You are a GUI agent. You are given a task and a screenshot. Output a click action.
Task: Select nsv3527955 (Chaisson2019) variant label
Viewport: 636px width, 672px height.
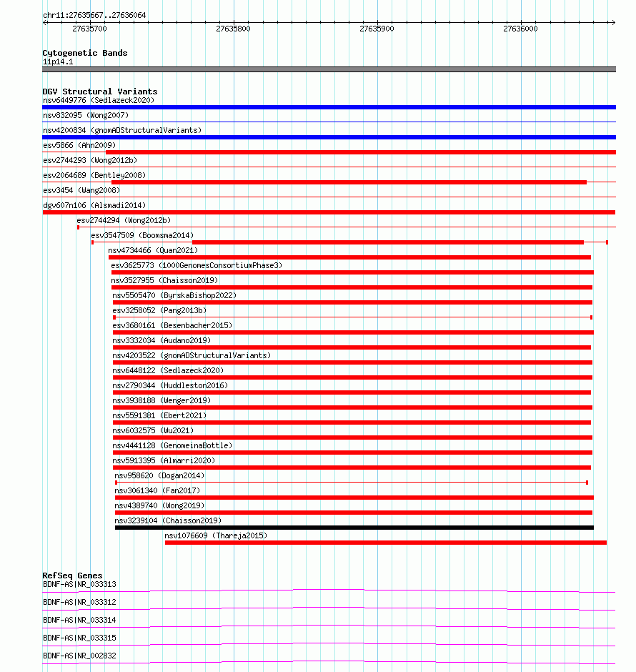click(164, 280)
